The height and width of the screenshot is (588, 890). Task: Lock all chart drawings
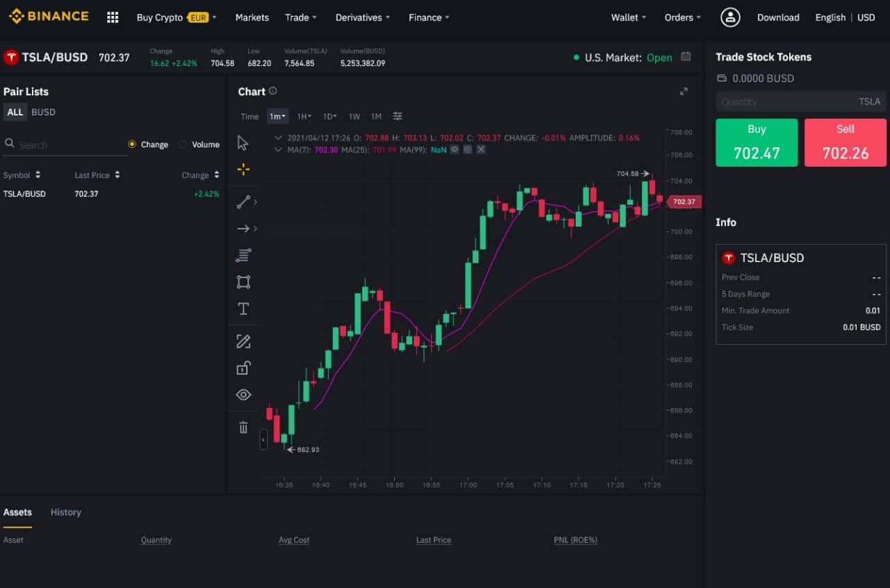[243, 368]
